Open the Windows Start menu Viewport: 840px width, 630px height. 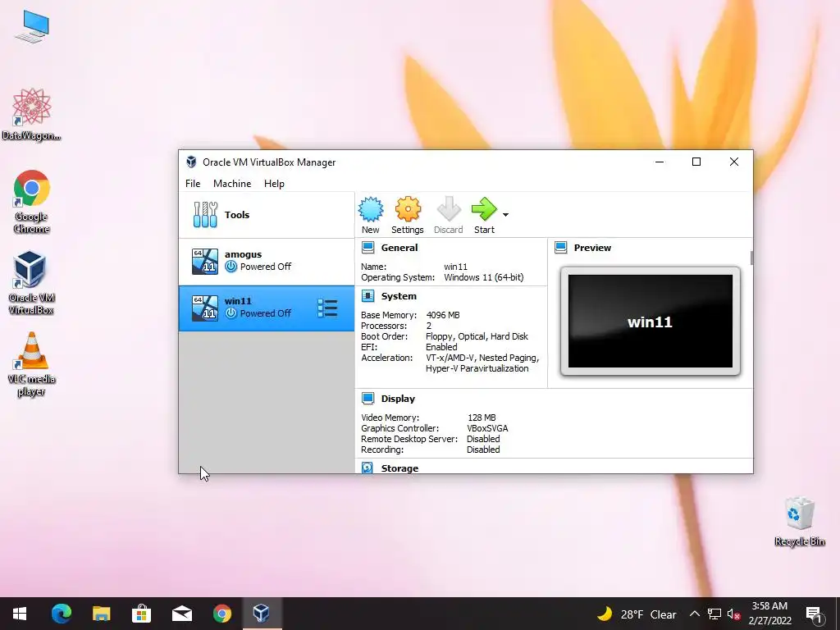(20, 614)
